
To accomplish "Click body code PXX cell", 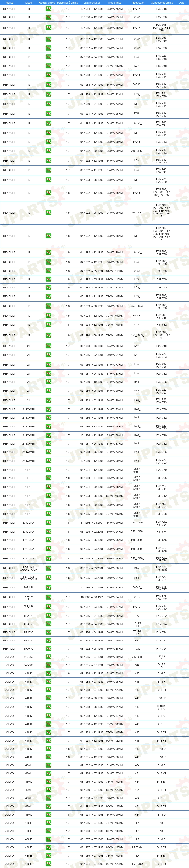I will tap(137, 640).
